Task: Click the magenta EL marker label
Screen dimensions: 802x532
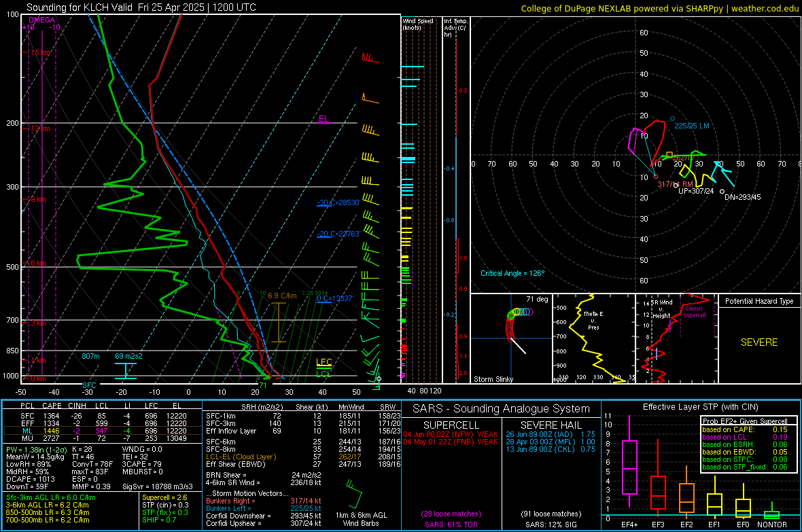Action: [324, 119]
